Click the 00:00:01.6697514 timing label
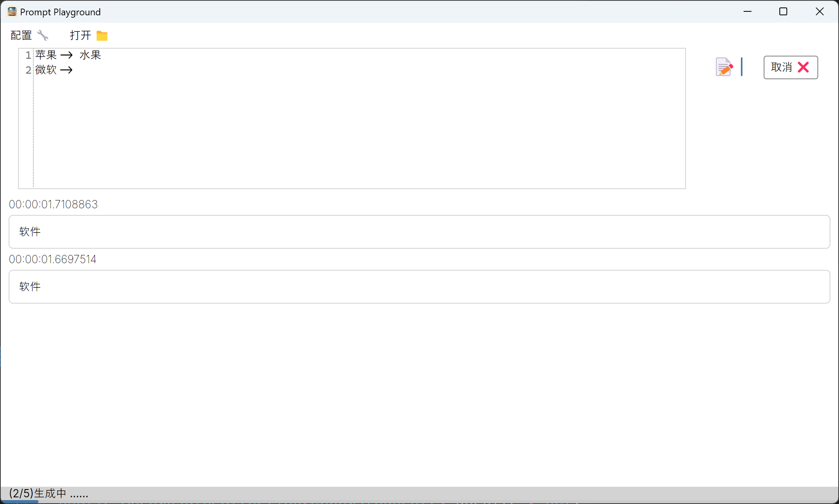The height and width of the screenshot is (504, 839). [53, 259]
